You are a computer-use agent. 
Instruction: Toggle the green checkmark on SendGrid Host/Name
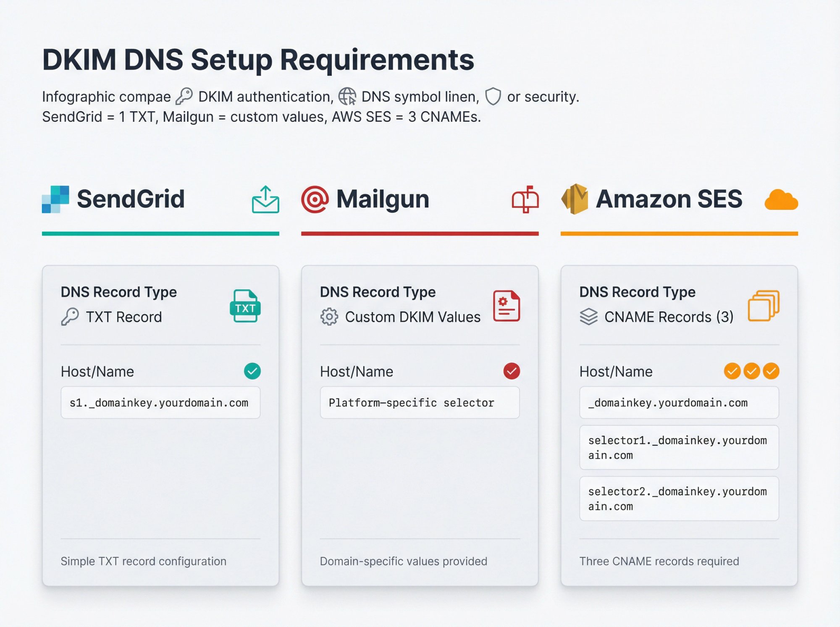[252, 372]
